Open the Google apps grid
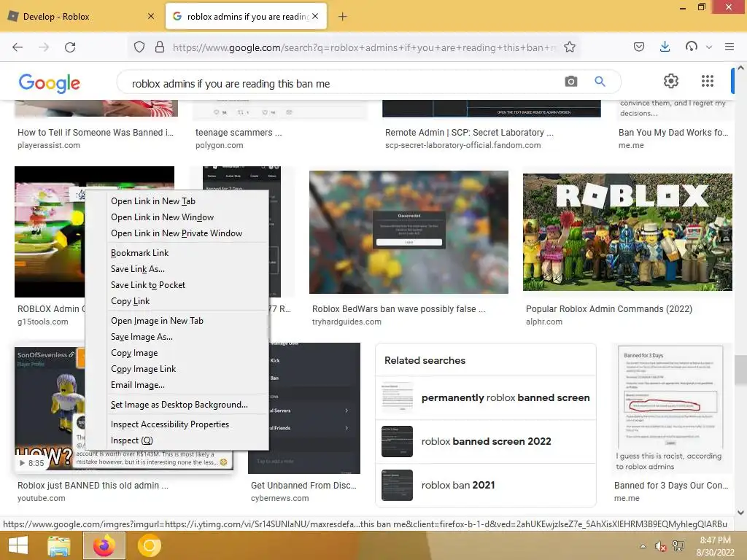The height and width of the screenshot is (560, 747). point(708,81)
